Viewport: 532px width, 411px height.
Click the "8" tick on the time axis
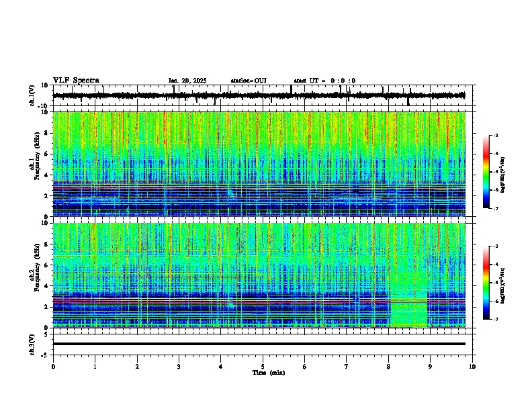pyautogui.click(x=388, y=367)
